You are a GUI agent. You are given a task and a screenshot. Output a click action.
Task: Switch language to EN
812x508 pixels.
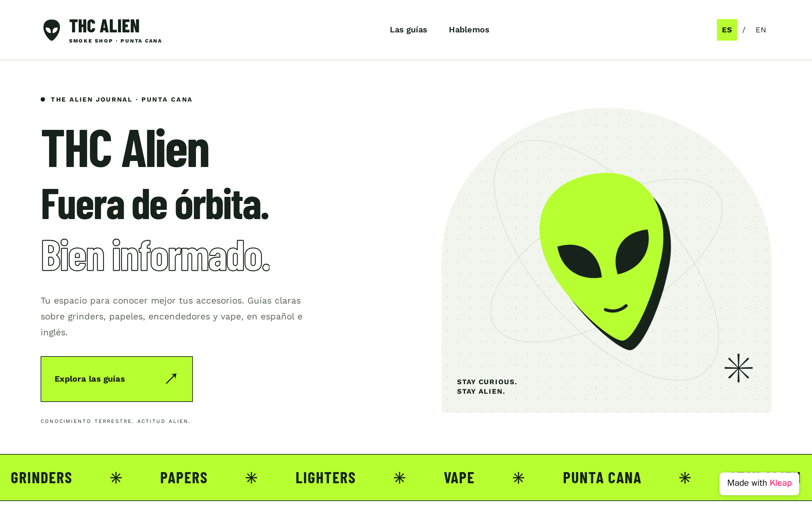tap(761, 30)
